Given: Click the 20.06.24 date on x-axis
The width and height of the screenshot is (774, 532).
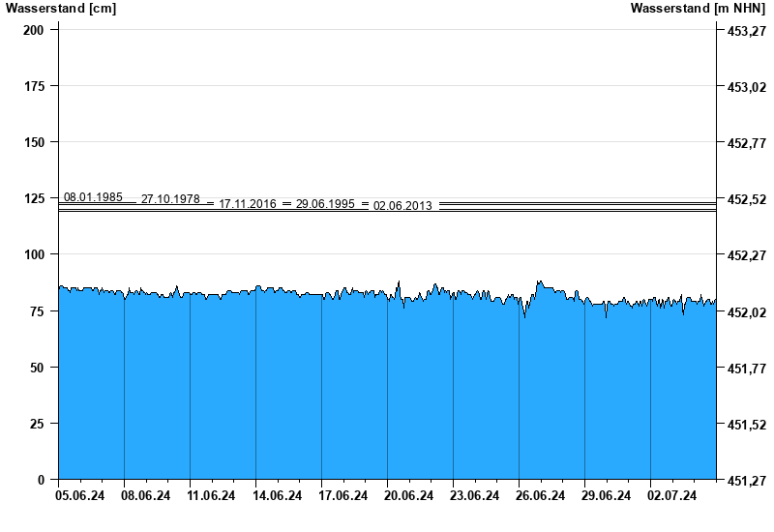Looking at the screenshot, I should point(408,496).
